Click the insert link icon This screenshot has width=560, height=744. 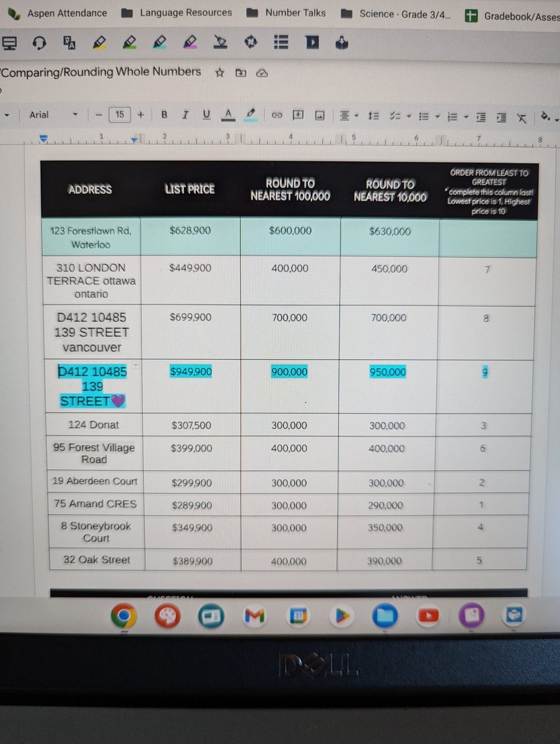pos(277,115)
